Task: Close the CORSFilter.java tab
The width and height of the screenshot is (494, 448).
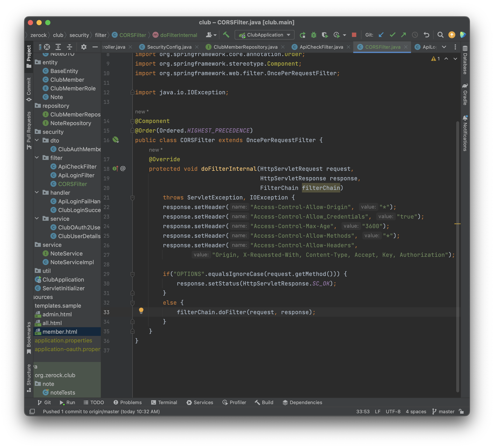Action: (x=406, y=47)
